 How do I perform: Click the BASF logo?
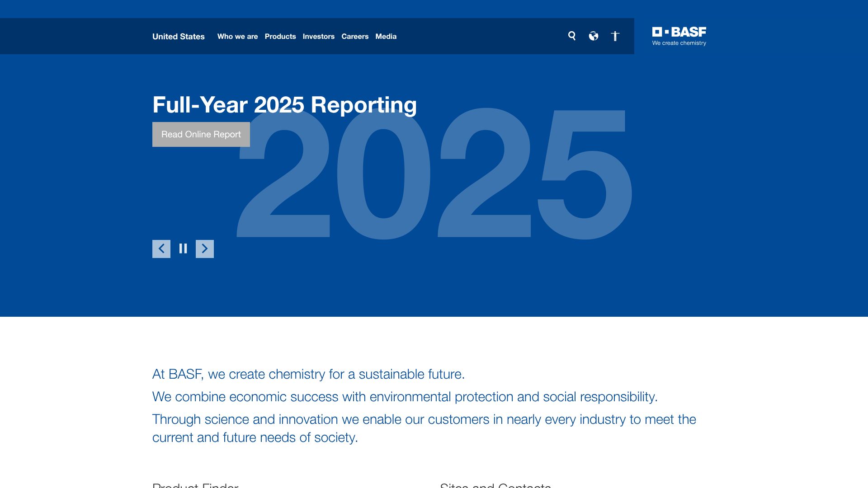(679, 36)
